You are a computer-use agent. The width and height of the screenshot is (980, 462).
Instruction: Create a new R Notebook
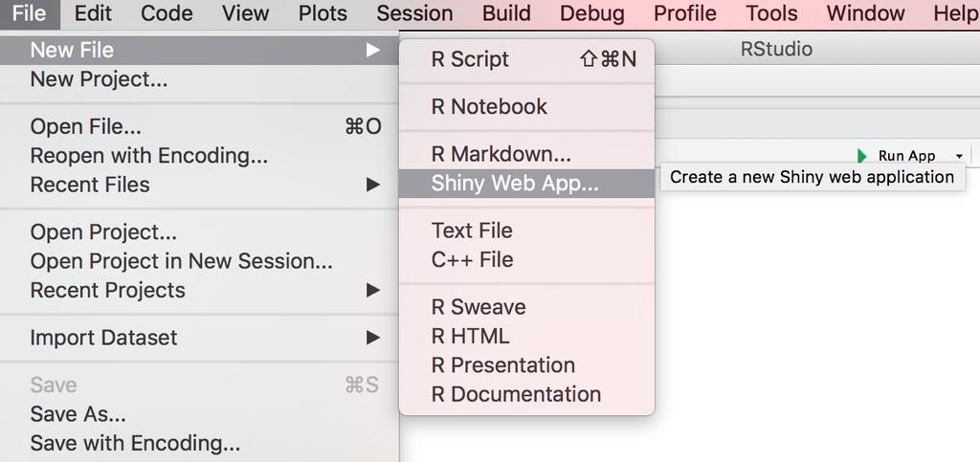coord(527,107)
